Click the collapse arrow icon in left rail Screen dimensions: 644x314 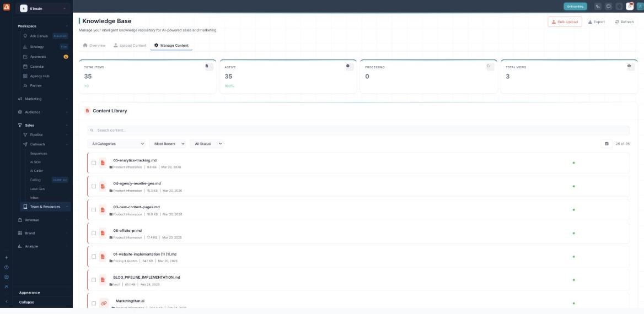pos(6,302)
